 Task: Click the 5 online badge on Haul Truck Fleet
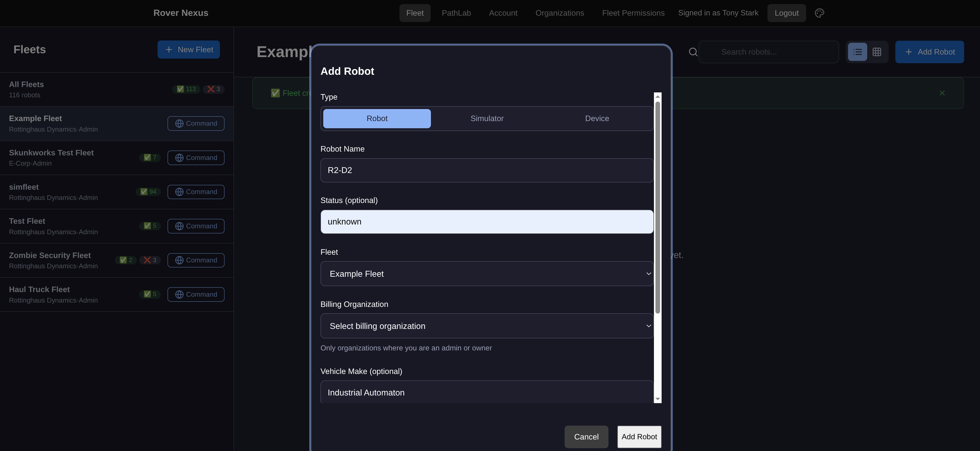(x=150, y=294)
